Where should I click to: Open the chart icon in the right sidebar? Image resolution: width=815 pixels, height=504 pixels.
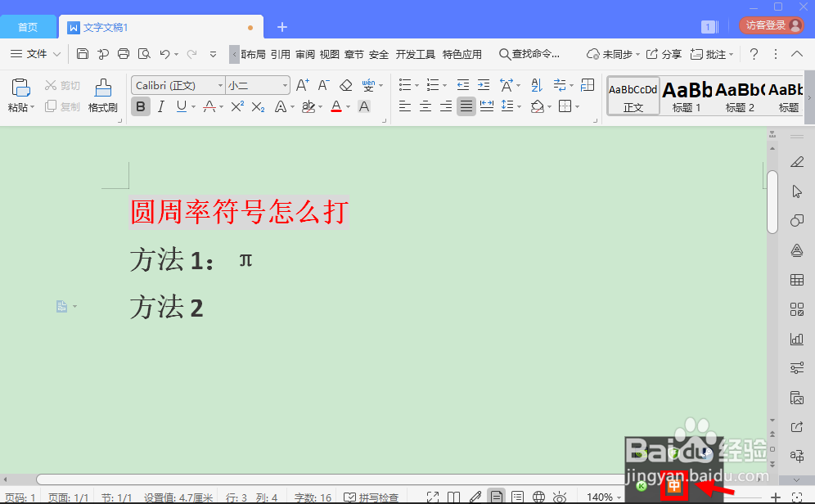(x=797, y=338)
